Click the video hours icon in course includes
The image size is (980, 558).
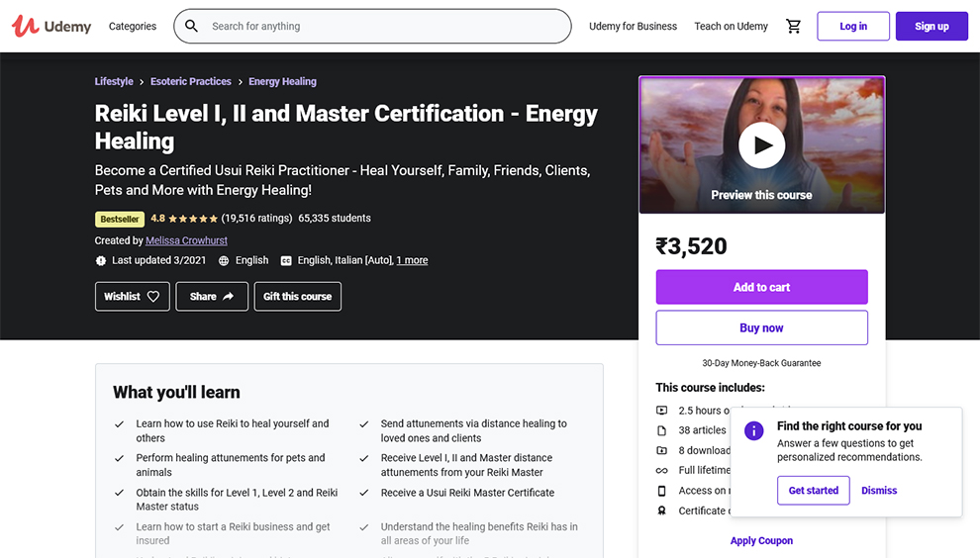tap(661, 411)
